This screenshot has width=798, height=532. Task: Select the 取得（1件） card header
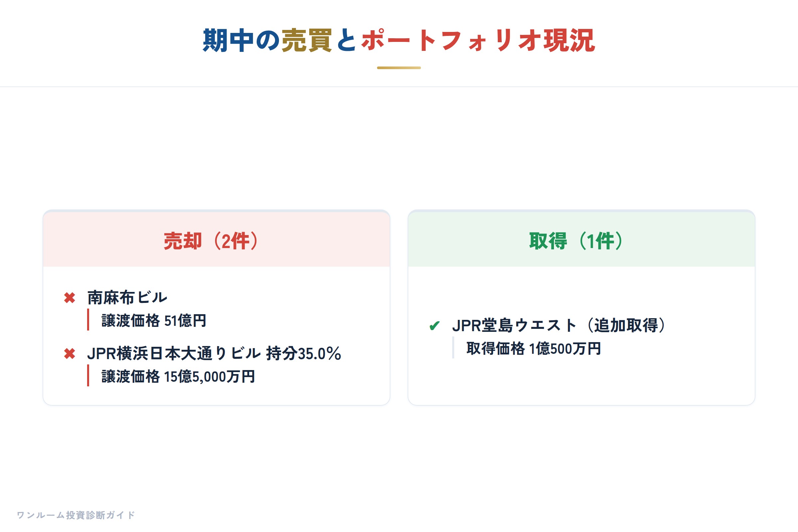point(582,239)
